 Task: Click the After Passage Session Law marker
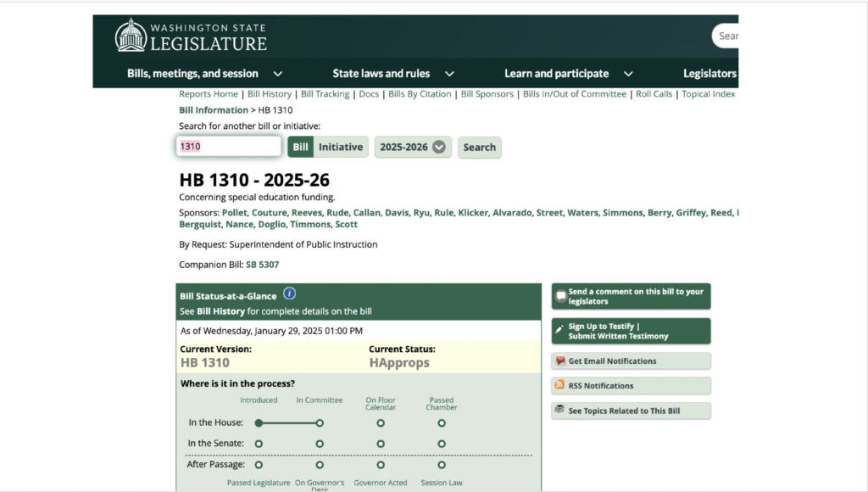[441, 465]
